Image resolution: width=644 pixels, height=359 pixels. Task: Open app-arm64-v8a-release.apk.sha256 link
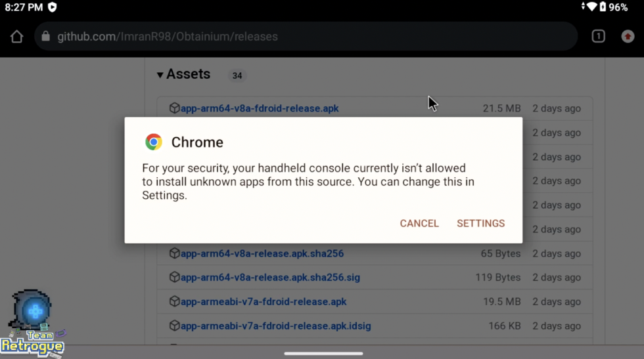262,254
